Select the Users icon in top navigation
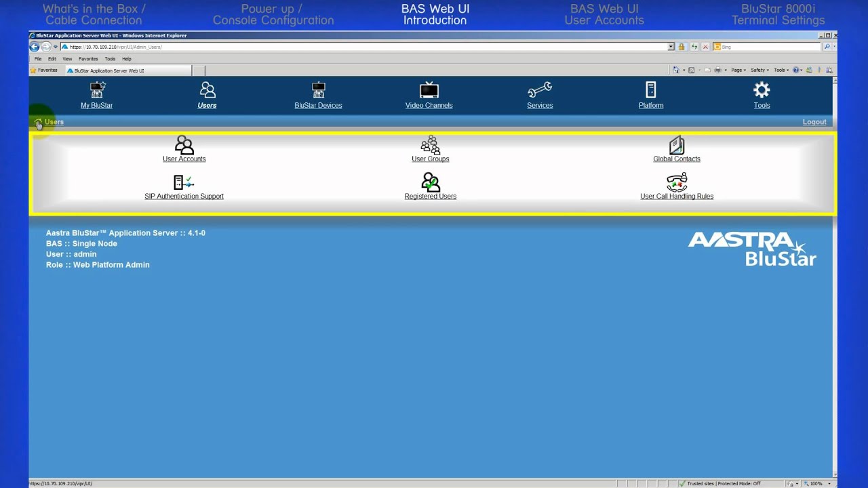Viewport: 868px width, 488px height. [x=208, y=90]
